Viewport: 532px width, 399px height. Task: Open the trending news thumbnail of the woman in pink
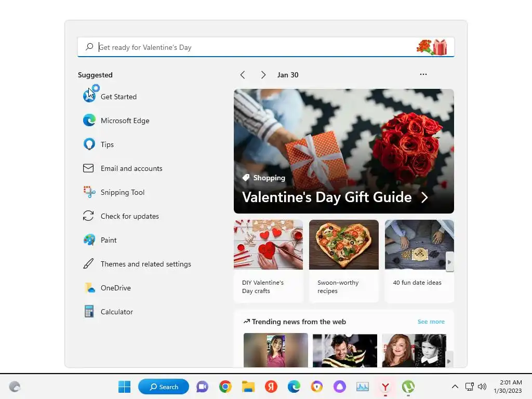[275, 350]
